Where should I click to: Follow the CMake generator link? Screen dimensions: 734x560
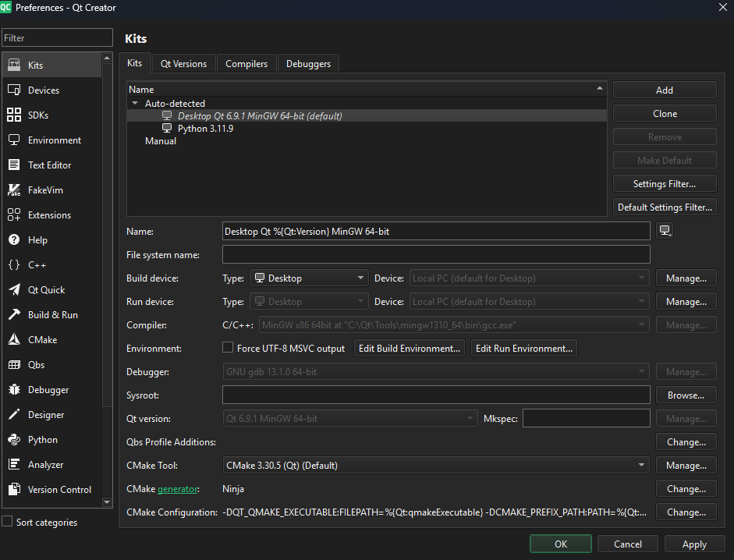pos(178,489)
